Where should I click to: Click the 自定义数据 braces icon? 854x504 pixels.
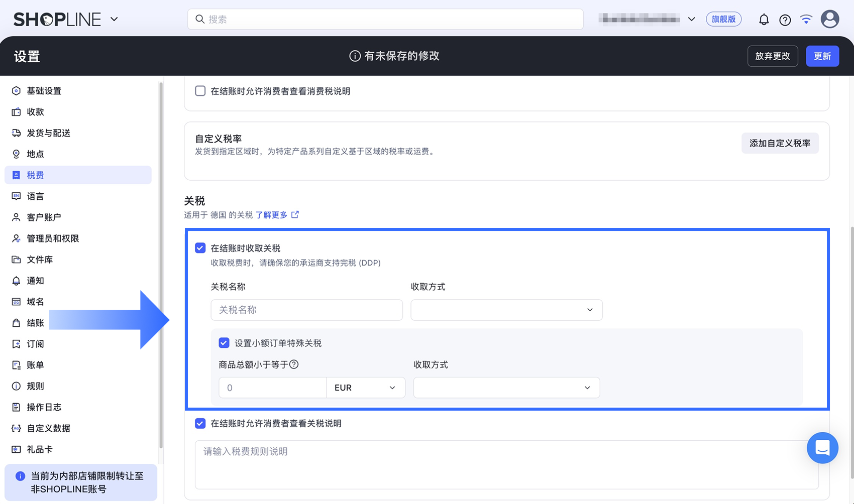(x=16, y=428)
